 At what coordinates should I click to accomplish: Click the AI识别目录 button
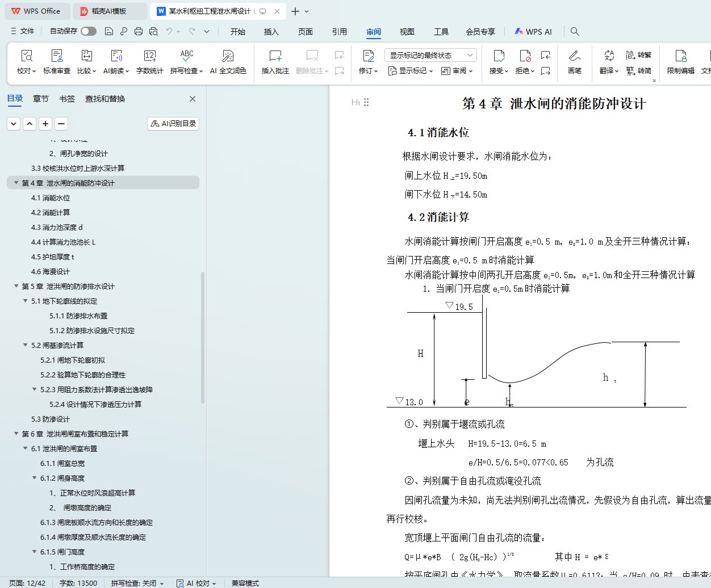pyautogui.click(x=173, y=124)
